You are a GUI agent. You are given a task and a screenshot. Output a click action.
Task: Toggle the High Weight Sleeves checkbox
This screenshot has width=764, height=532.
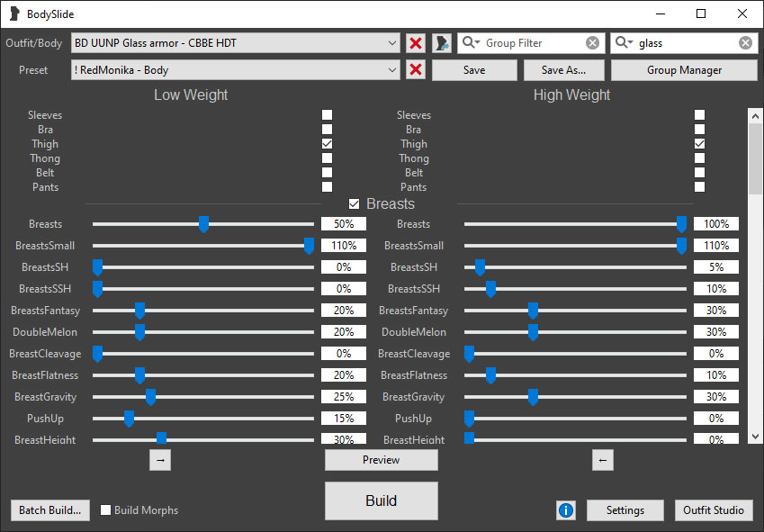[700, 115]
